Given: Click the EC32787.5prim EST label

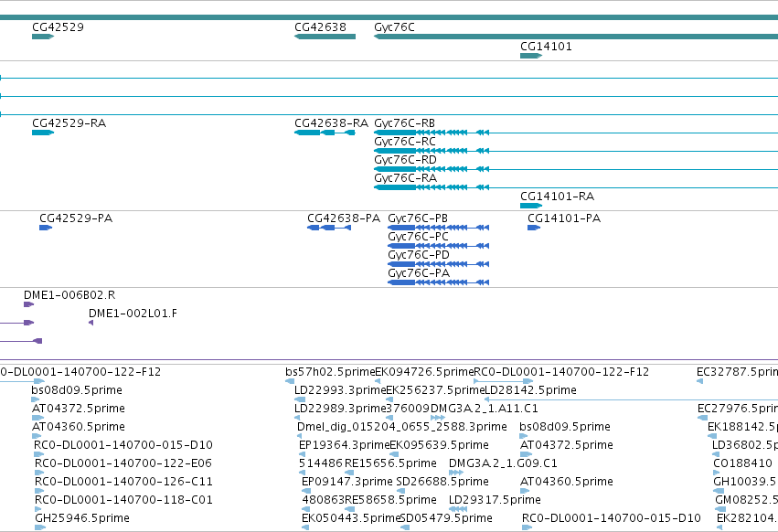Looking at the screenshot, I should [737, 372].
